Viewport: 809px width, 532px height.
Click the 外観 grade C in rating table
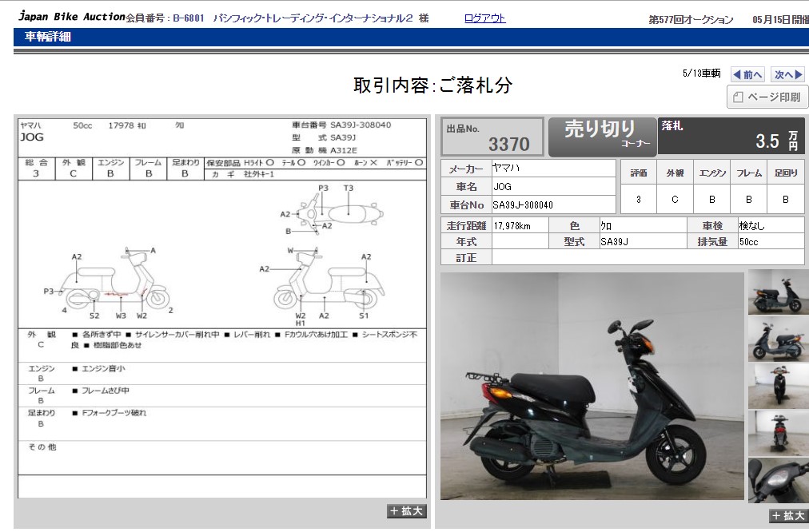(675, 199)
